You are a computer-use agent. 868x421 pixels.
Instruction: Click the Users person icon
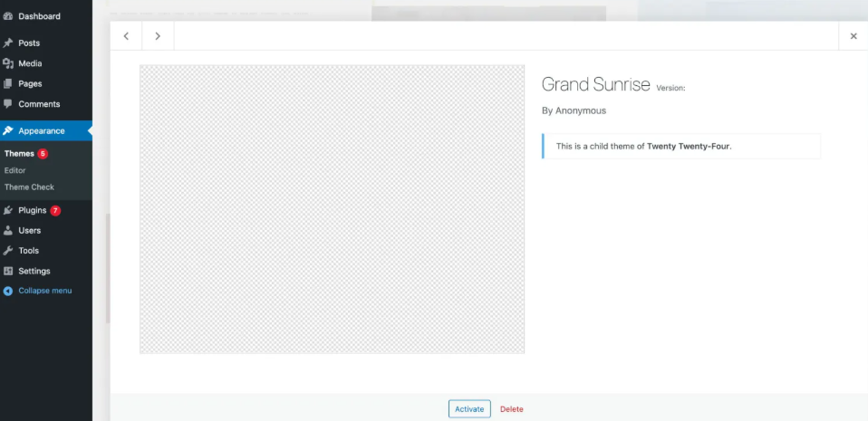pyautogui.click(x=8, y=231)
